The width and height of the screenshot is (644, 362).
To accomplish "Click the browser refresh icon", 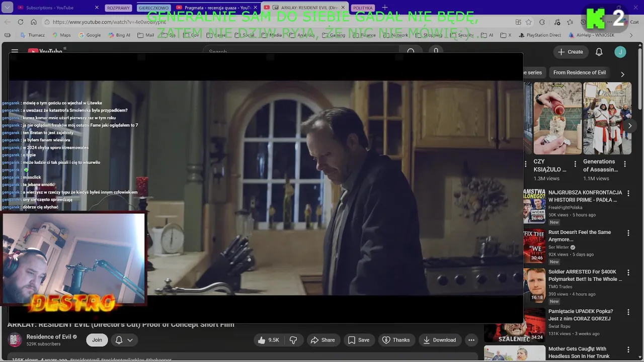I will pos(21,22).
